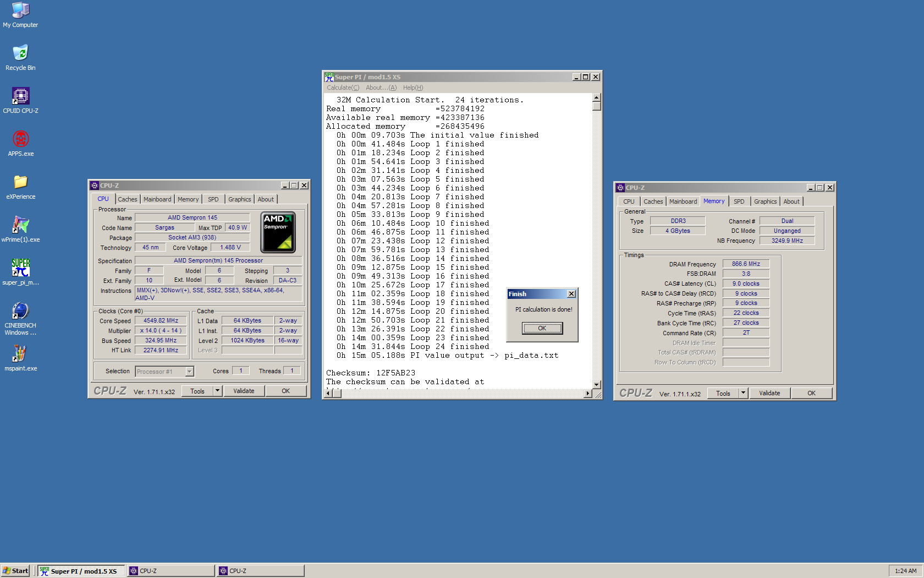This screenshot has height=578, width=924.
Task: Click the Core Speed value 4549.82 MHz
Action: coord(161,320)
